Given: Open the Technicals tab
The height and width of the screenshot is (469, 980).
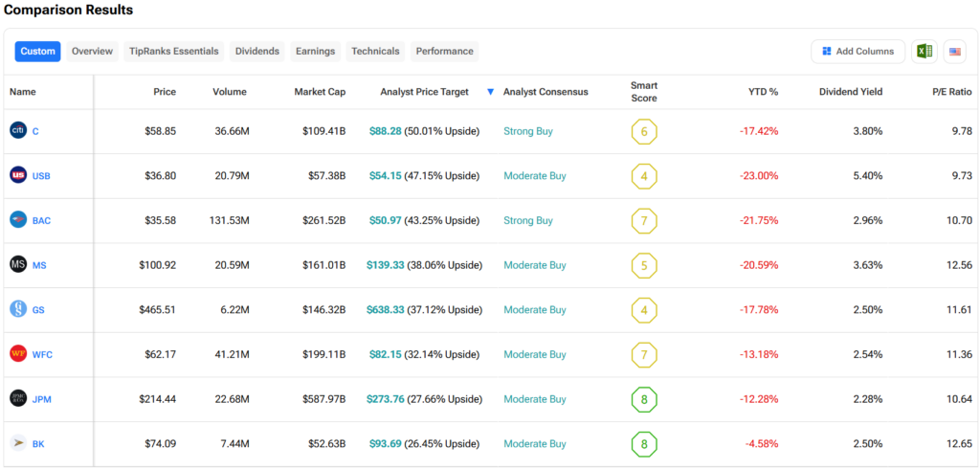Looking at the screenshot, I should (x=375, y=52).
